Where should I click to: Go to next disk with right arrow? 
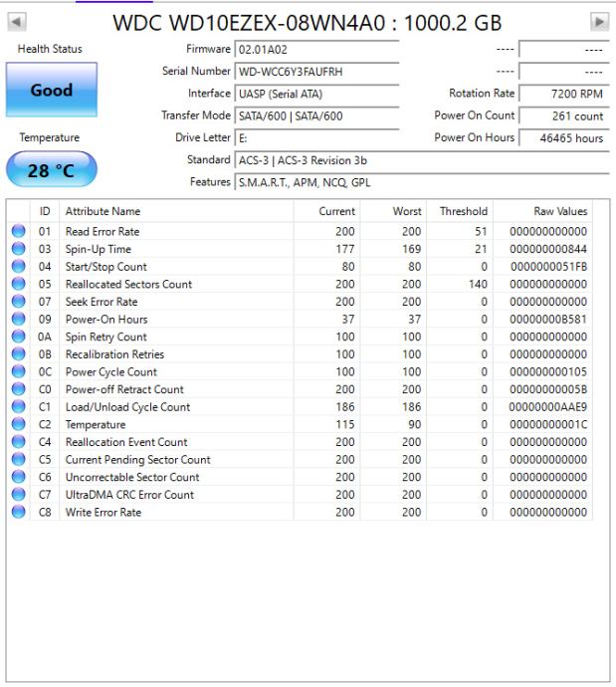[x=599, y=22]
